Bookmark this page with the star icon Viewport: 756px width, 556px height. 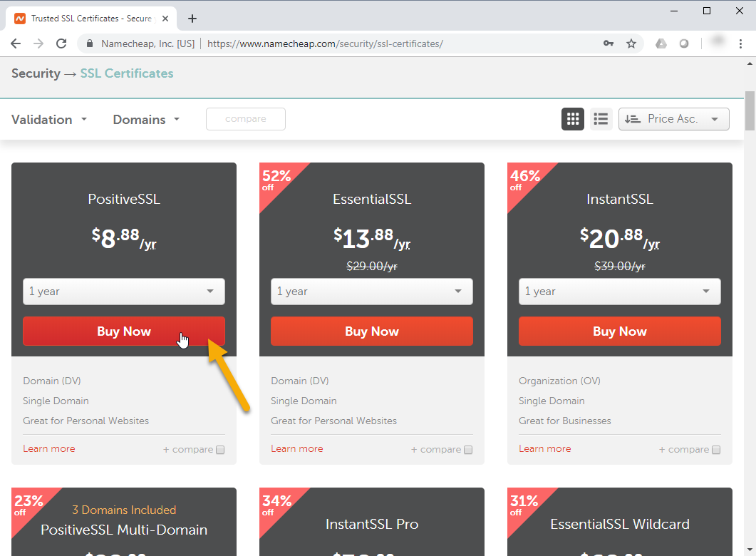[x=631, y=44]
